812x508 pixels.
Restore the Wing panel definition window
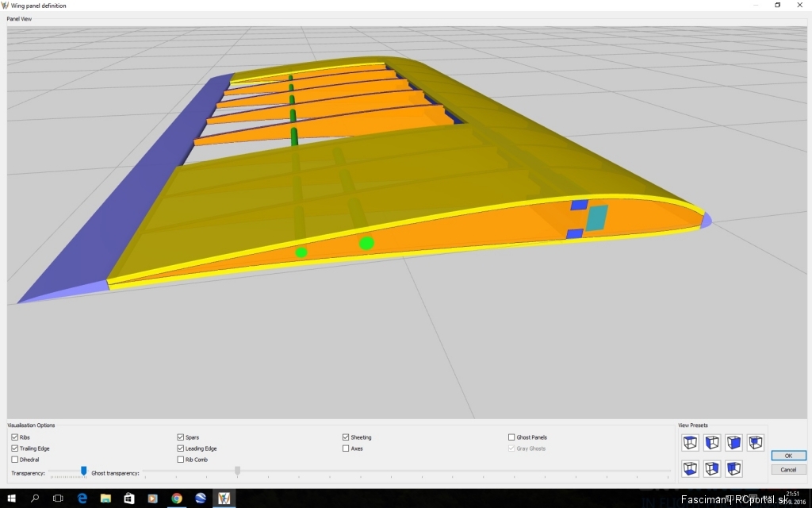(x=777, y=6)
